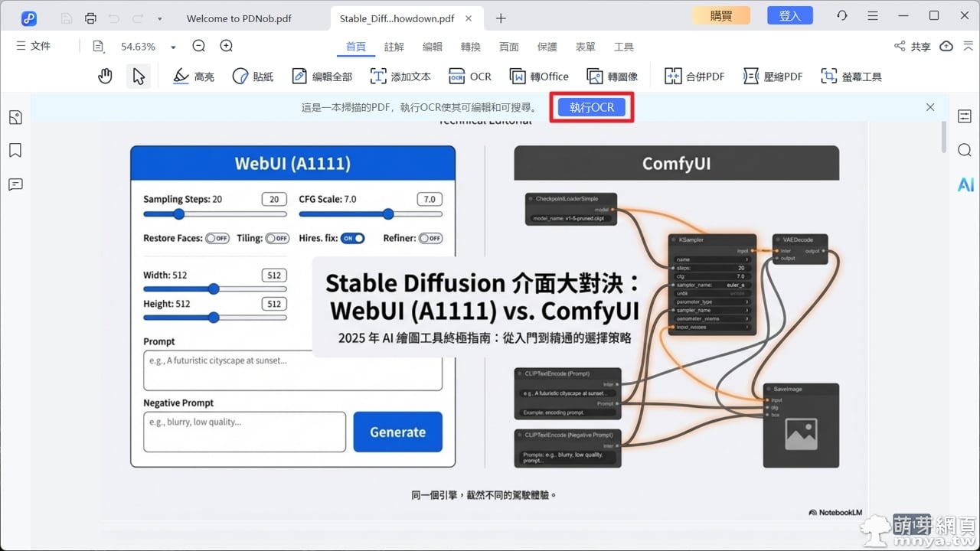Open the quick access toolbar dropdown arrow
The image size is (980, 551).
pos(159,18)
